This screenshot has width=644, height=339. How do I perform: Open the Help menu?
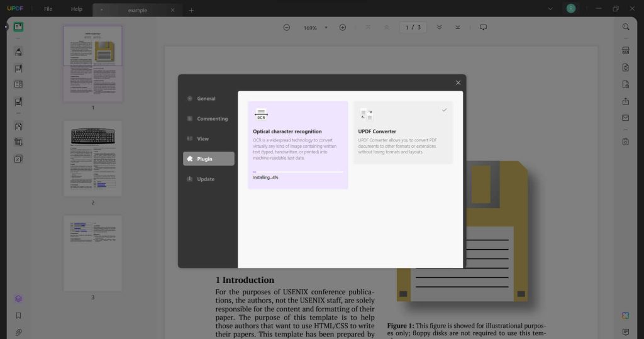pos(76,9)
